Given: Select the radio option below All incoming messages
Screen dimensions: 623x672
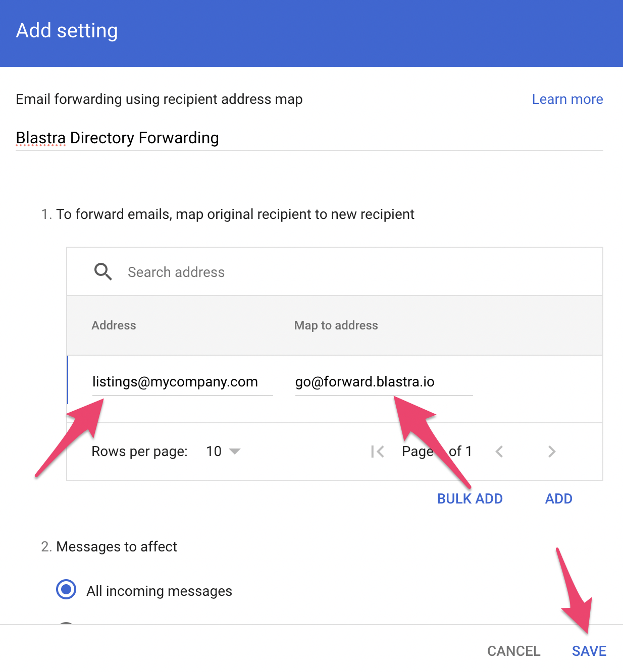Looking at the screenshot, I should pos(66,624).
